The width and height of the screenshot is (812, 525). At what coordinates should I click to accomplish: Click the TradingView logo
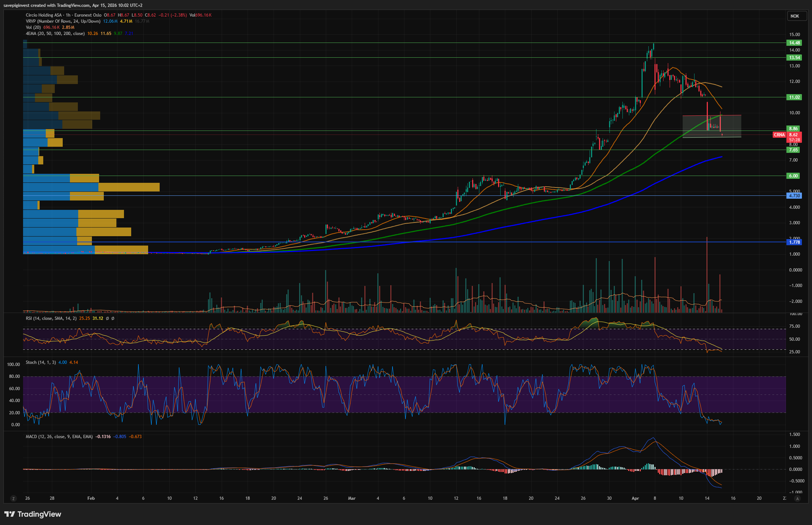[33, 514]
